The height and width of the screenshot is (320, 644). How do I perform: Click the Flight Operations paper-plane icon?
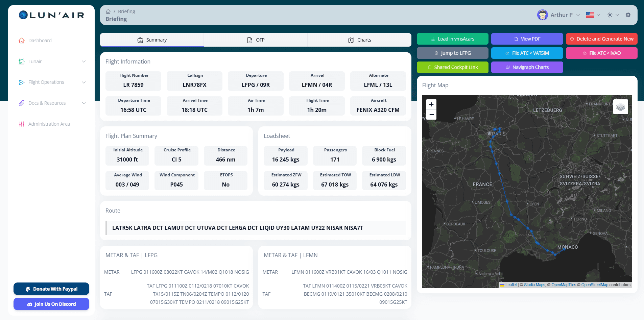click(x=22, y=82)
